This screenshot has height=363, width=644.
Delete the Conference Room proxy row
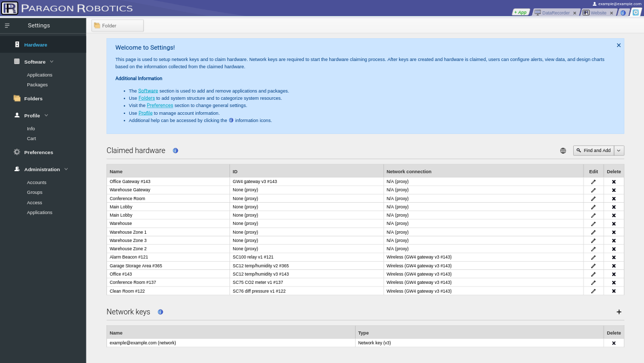coord(614,199)
